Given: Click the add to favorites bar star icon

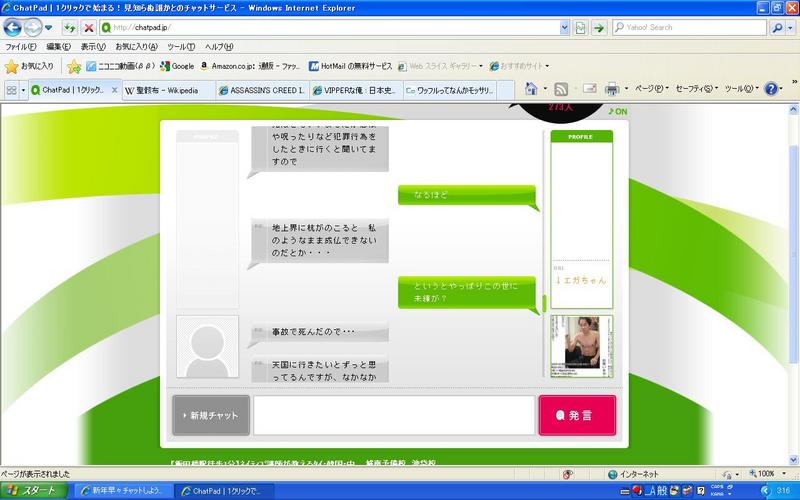Looking at the screenshot, I should pos(74,66).
